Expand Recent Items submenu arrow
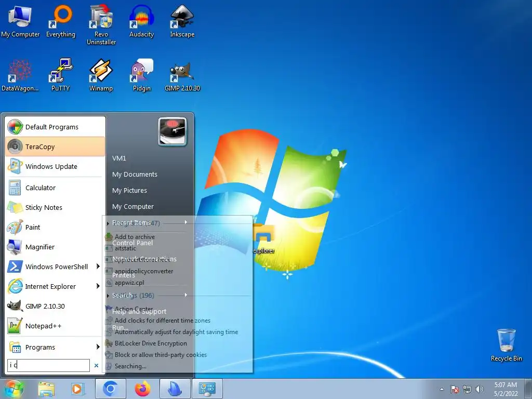Image resolution: width=532 pixels, height=399 pixels. point(186,222)
